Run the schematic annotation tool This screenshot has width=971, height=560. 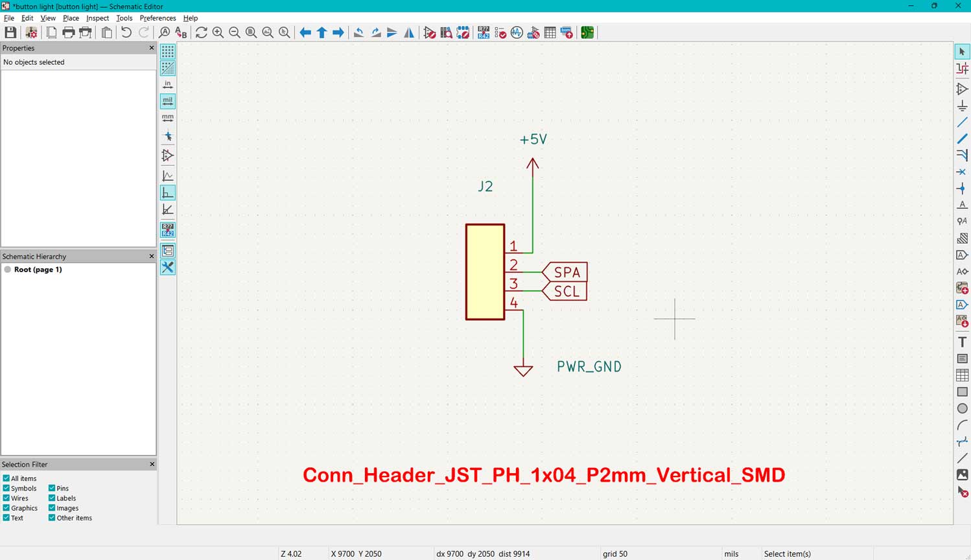(x=483, y=32)
